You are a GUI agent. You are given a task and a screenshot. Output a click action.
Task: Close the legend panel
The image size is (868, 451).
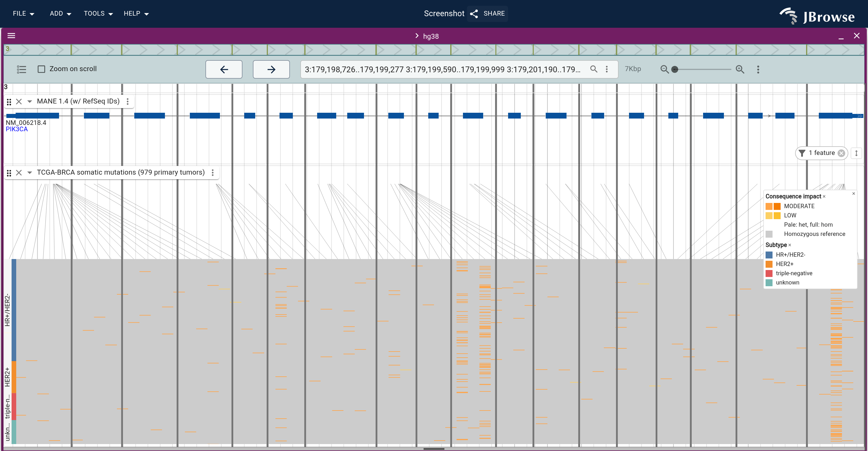coord(854,193)
